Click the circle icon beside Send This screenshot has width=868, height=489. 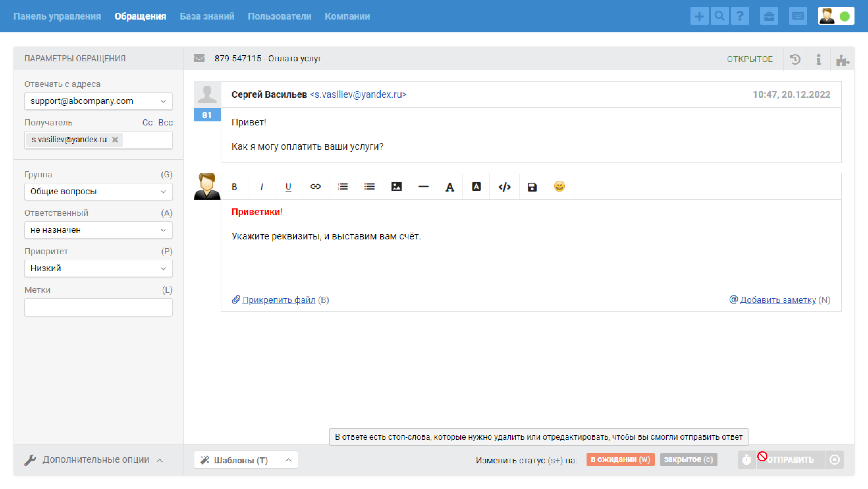835,460
